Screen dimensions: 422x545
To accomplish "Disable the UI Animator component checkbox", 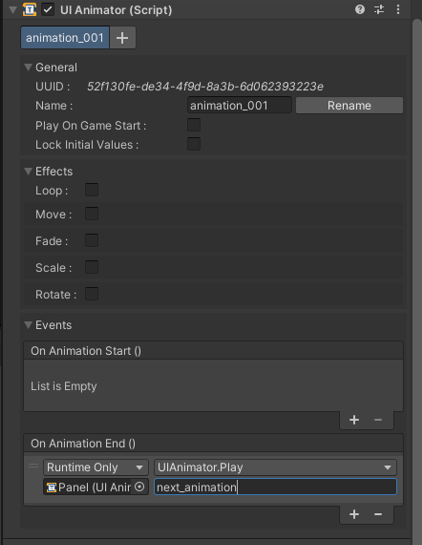I will point(48,9).
